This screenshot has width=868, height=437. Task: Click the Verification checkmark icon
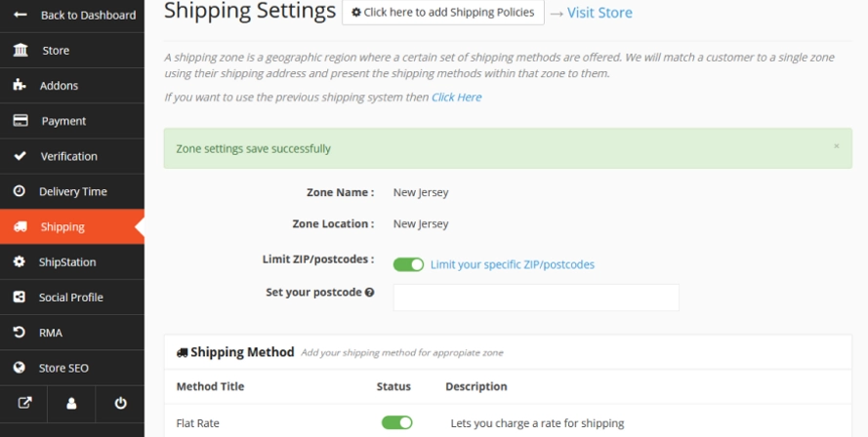click(20, 155)
